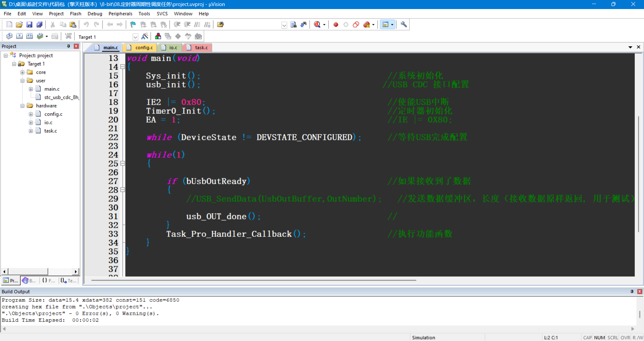The image size is (644, 341).
Task: Open a file using the Open folder icon
Action: pyautogui.click(x=19, y=24)
